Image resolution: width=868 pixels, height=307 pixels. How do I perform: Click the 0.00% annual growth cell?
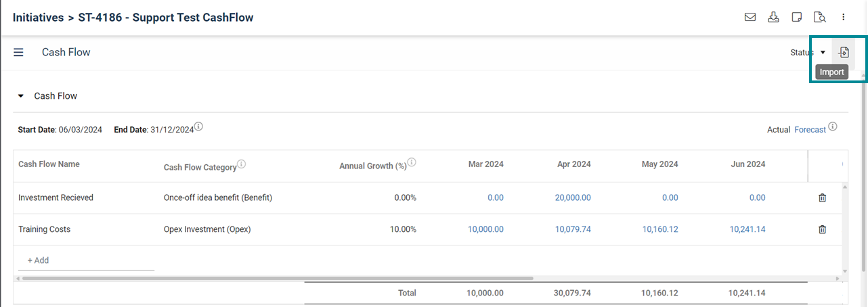point(405,197)
